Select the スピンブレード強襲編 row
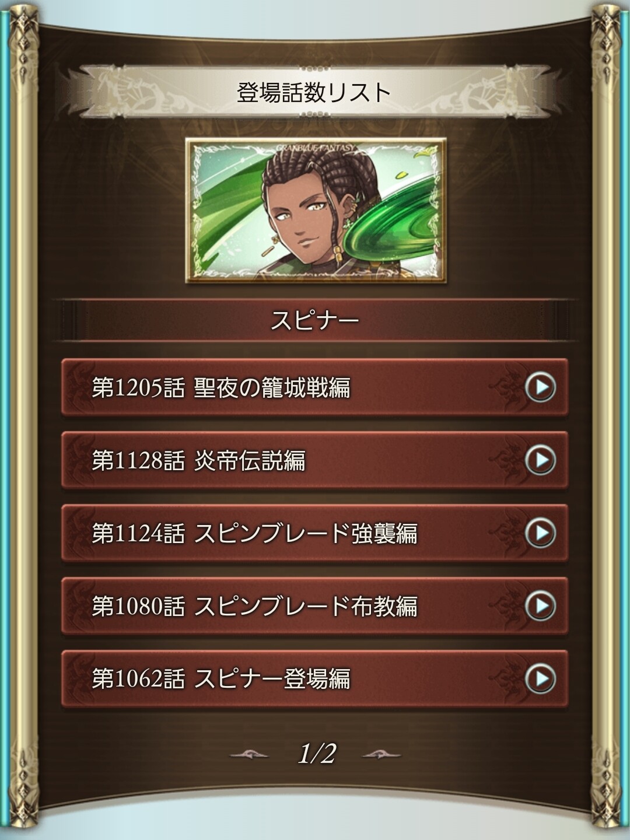Screen dimensions: 630x840 314,533
